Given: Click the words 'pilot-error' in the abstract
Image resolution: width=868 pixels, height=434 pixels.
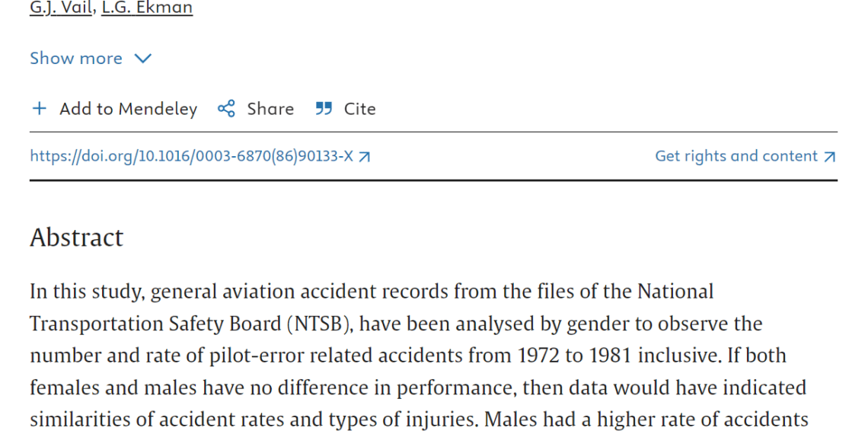Looking at the screenshot, I should tap(256, 356).
